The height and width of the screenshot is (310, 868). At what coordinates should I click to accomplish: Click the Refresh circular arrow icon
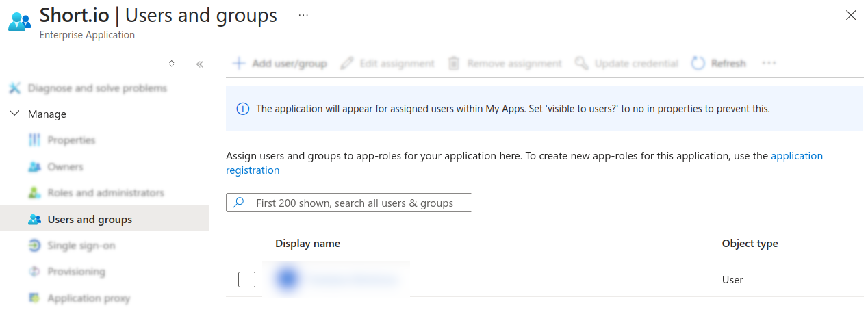coord(698,64)
